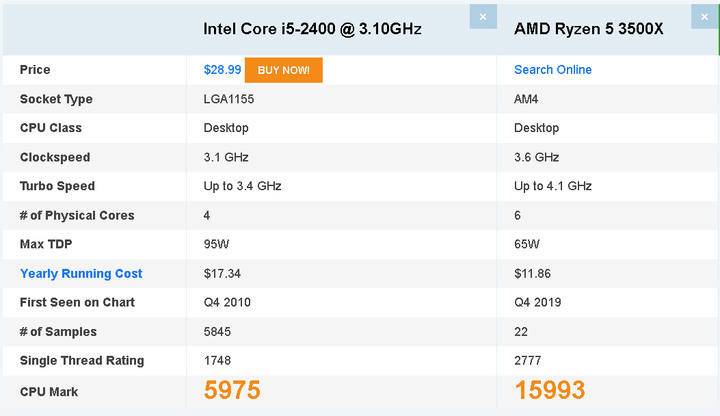Click the Max TDP row label

[x=46, y=244]
